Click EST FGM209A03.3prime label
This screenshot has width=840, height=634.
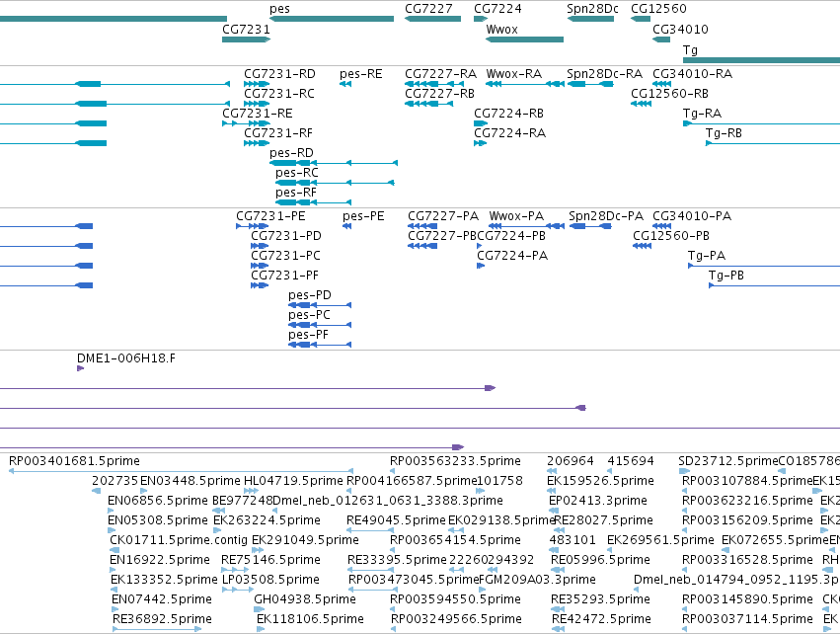(x=537, y=580)
